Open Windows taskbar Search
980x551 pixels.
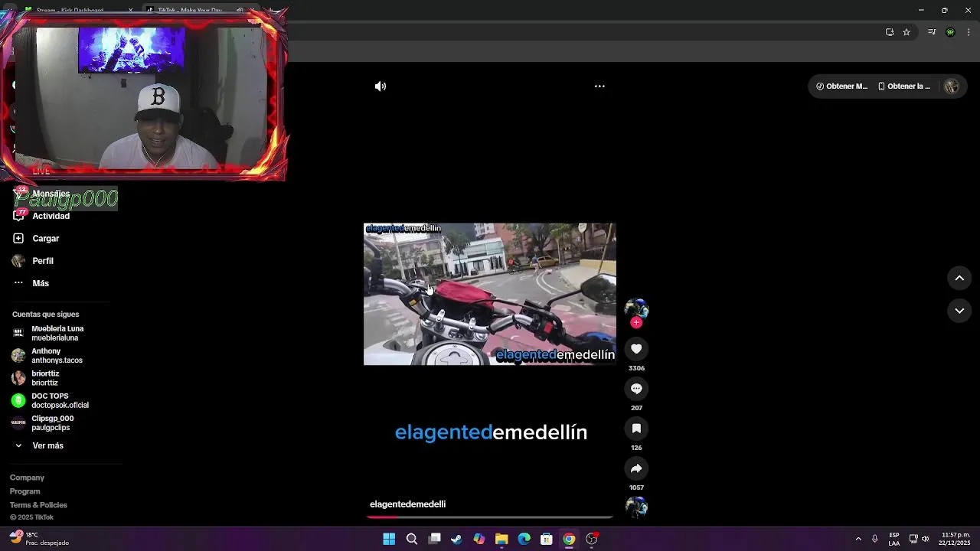(412, 539)
